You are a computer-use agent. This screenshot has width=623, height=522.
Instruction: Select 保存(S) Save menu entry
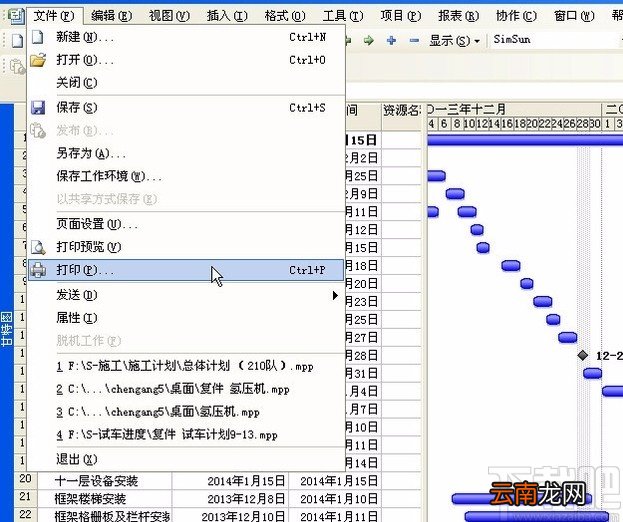coord(186,108)
